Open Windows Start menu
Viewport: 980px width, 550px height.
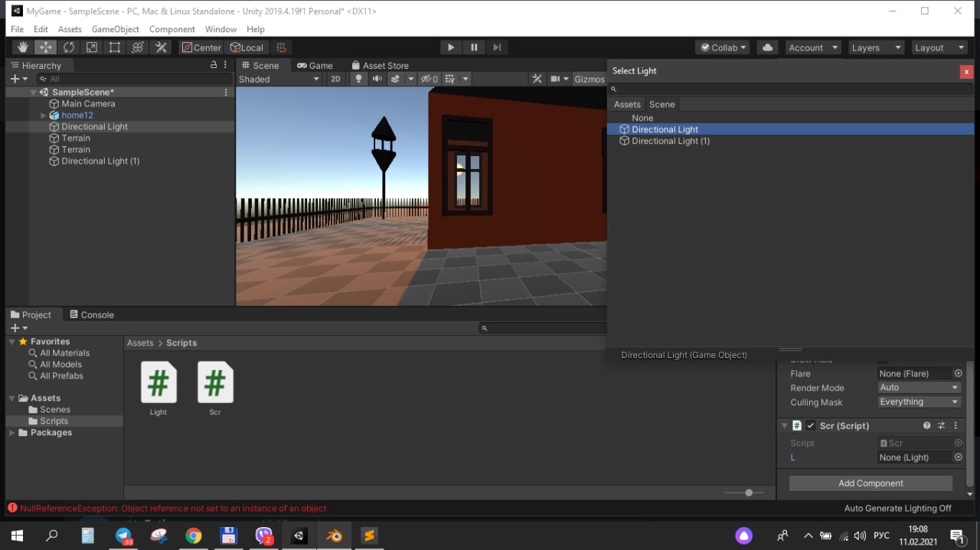[17, 535]
